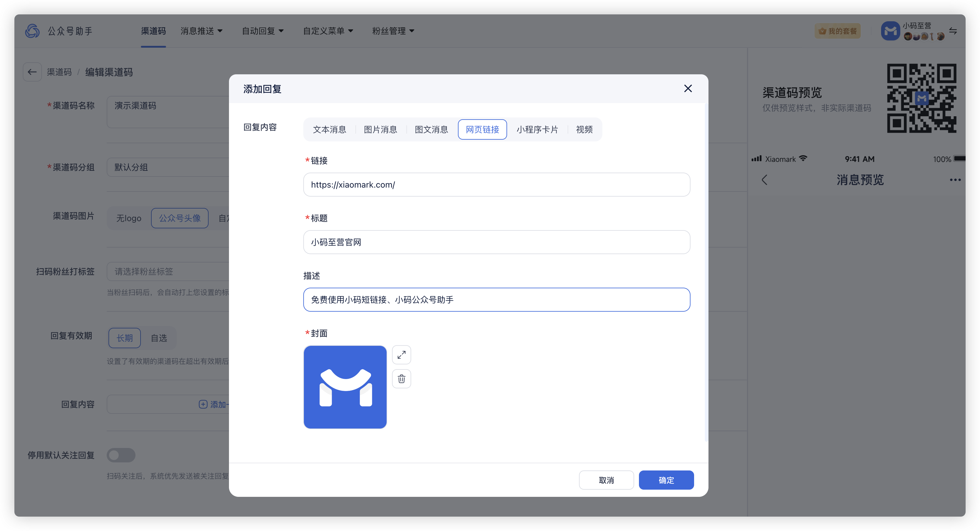Click the 链接 URL input field
Image resolution: width=980 pixels, height=531 pixels.
pos(497,185)
